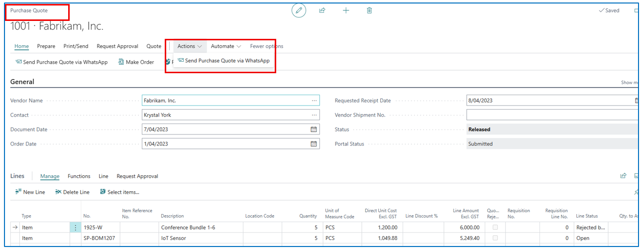Click the plus icon to create new
Screen dimensions: 644x249
coord(346,10)
